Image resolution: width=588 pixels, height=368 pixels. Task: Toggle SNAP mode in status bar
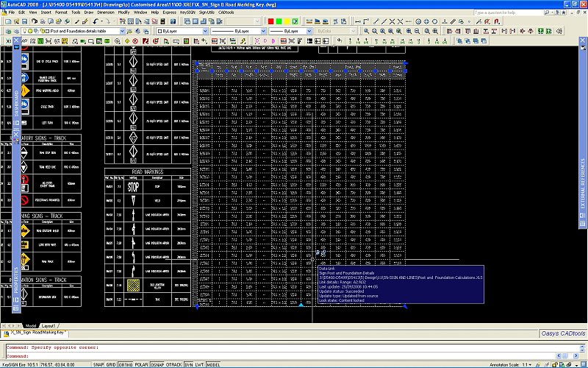(99, 364)
